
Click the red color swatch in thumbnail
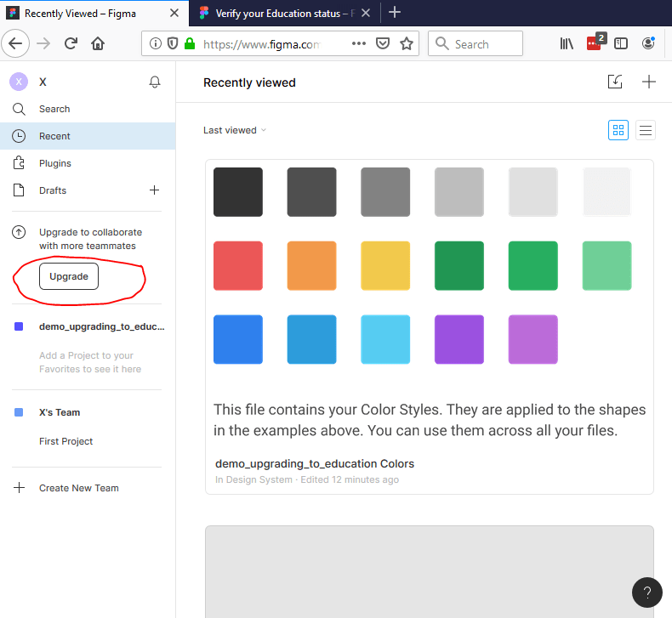click(238, 266)
